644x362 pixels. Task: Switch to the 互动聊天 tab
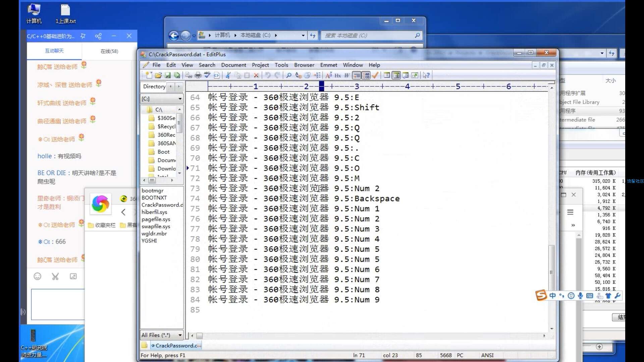coord(54,51)
